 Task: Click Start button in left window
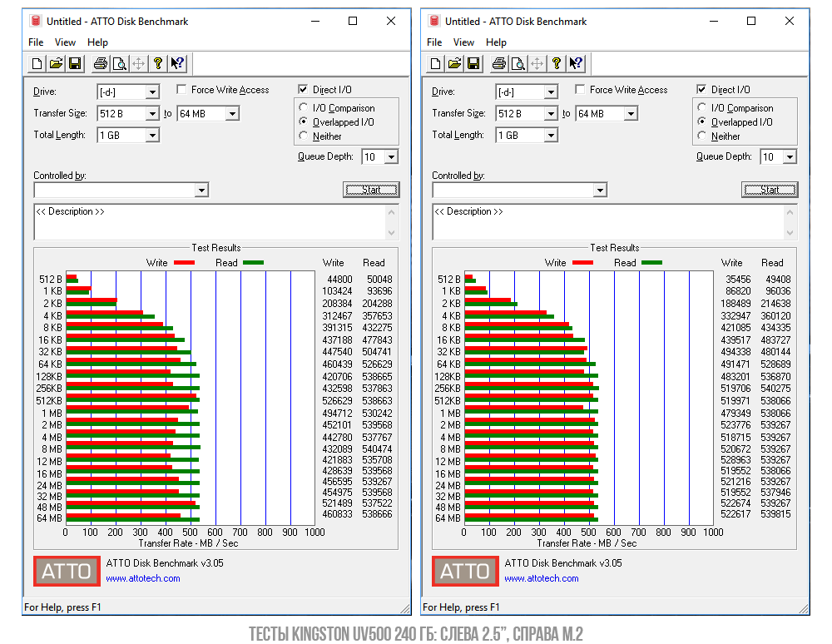click(x=371, y=190)
